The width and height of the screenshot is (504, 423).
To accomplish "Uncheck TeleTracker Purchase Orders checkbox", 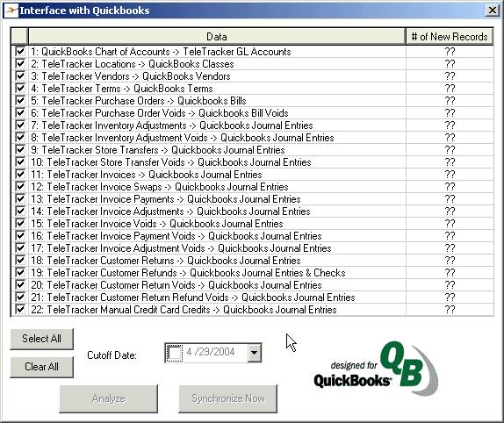I will pyautogui.click(x=20, y=101).
